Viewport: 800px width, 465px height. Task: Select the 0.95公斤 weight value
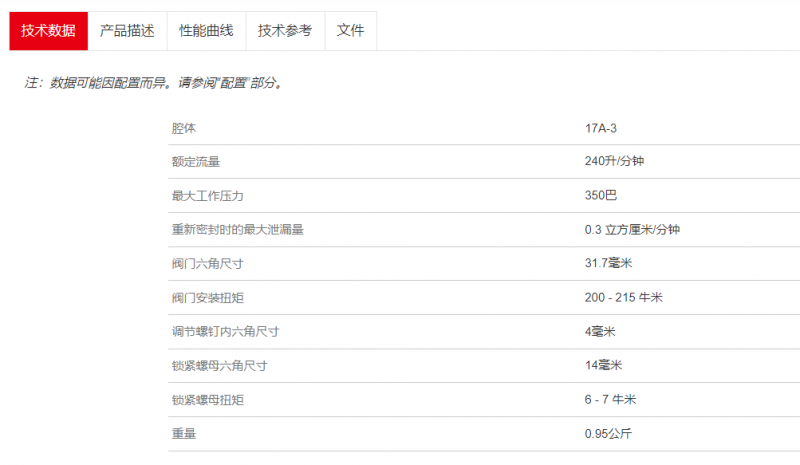[x=608, y=434]
